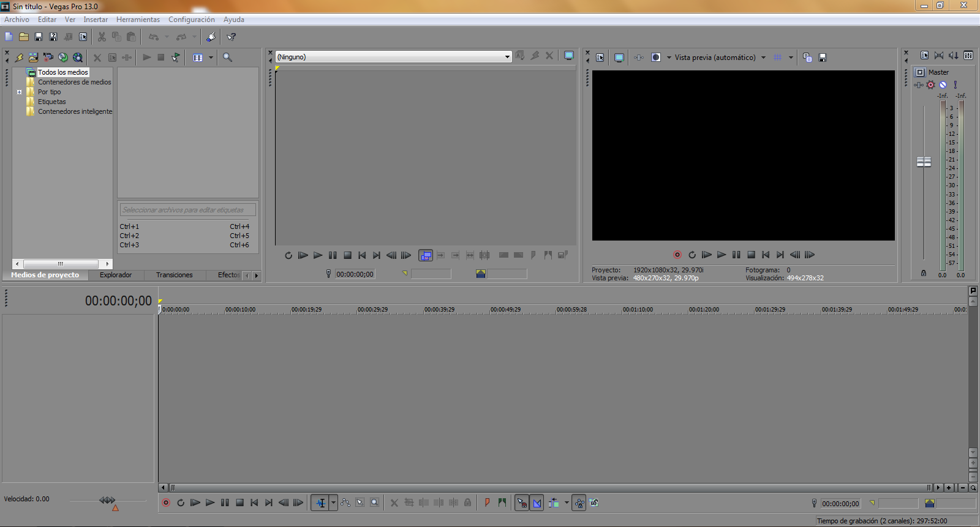Get media from the web icon
Viewport: 980px width, 527px height.
[x=78, y=58]
